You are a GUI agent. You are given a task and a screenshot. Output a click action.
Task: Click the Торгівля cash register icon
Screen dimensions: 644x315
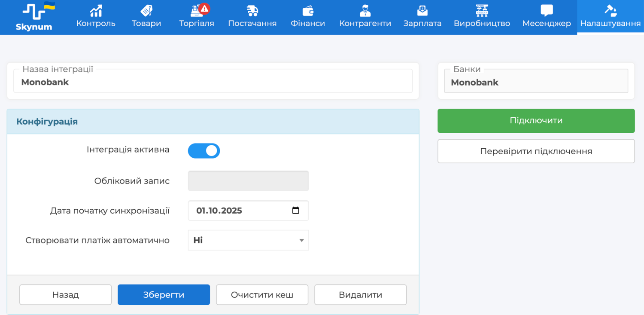tap(197, 10)
